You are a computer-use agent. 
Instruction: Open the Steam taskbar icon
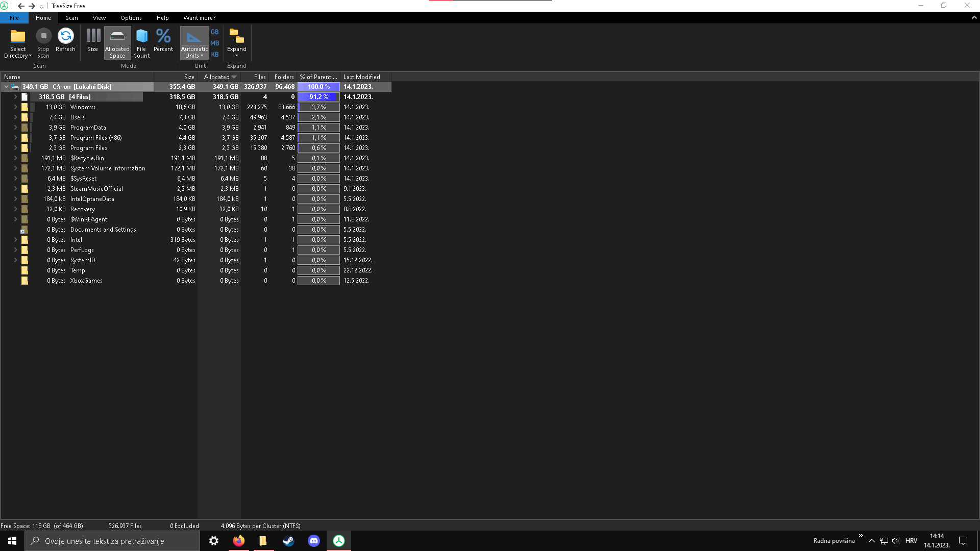pyautogui.click(x=288, y=541)
